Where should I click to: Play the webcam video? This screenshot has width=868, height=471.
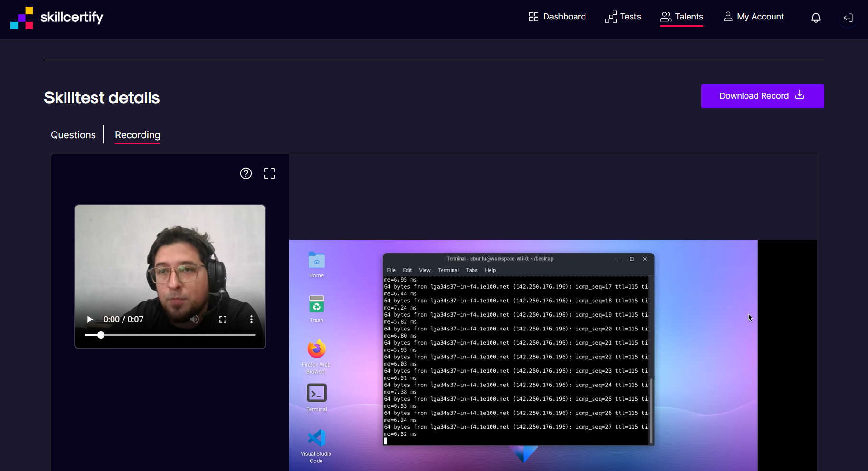[90, 320]
